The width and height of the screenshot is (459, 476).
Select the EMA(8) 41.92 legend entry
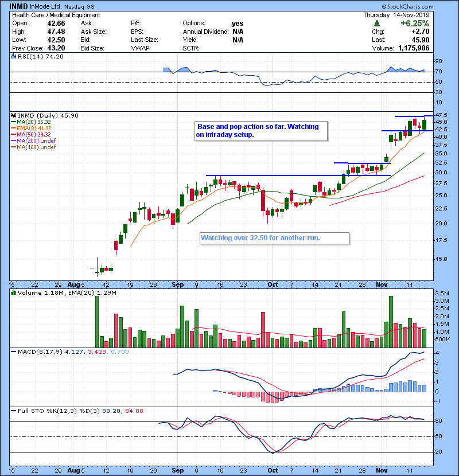[32, 128]
